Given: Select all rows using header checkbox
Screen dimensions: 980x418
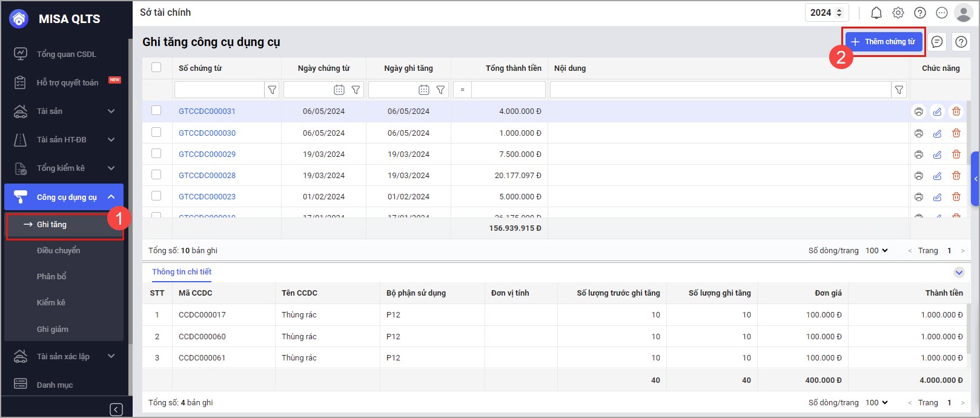Looking at the screenshot, I should [156, 68].
